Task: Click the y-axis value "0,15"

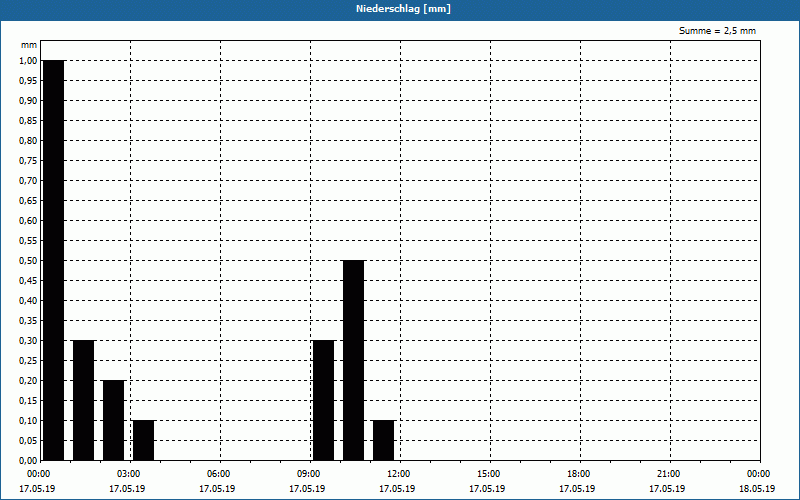Action: coord(28,401)
